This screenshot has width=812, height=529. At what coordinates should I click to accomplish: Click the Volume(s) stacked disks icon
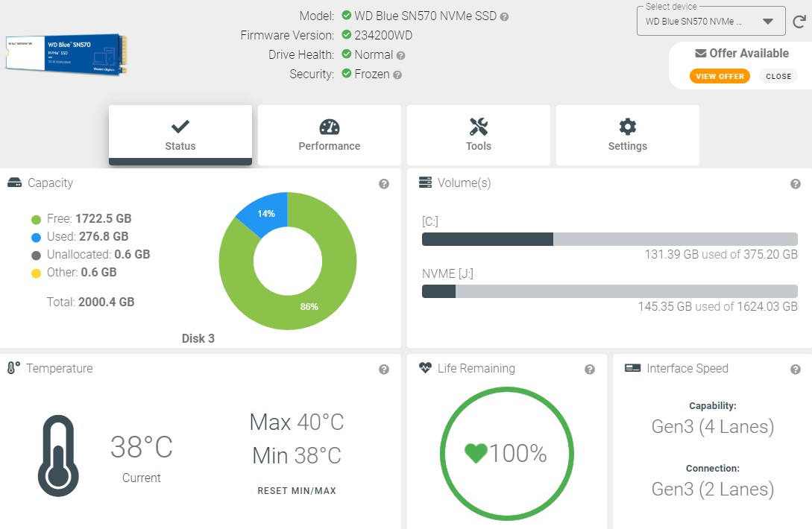pyautogui.click(x=425, y=183)
